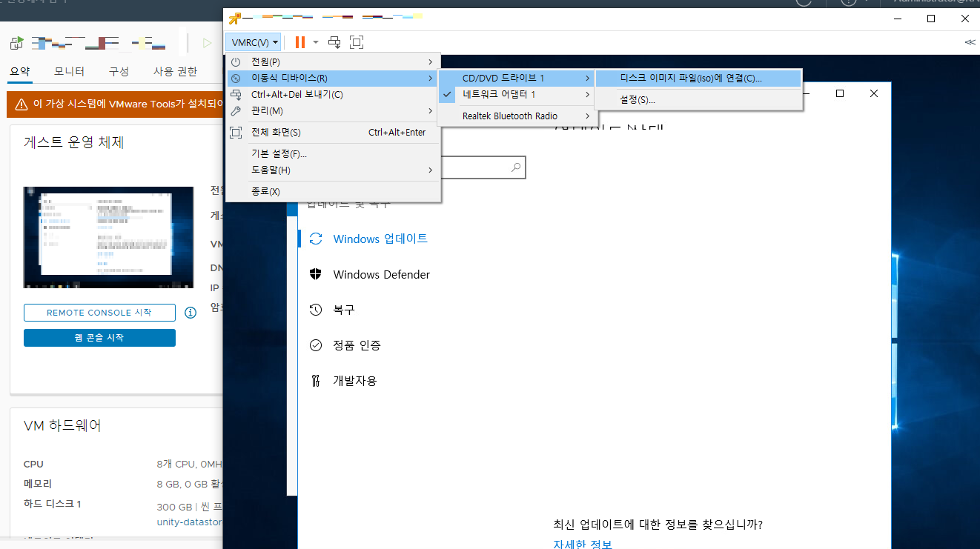Viewport: 980px width, 549px height.
Task: Click the wrench icon beside 관리(M)
Action: click(236, 111)
